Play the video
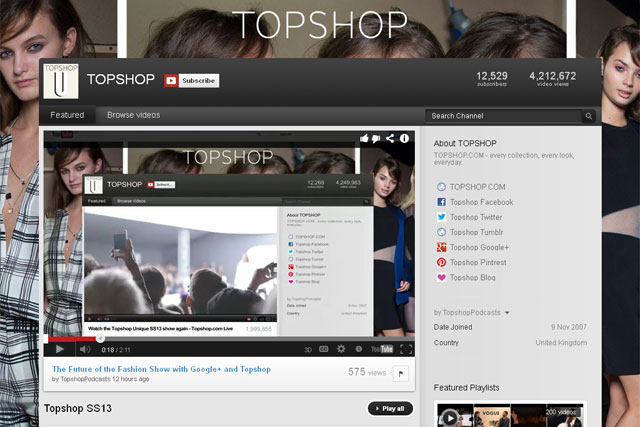 (60, 349)
